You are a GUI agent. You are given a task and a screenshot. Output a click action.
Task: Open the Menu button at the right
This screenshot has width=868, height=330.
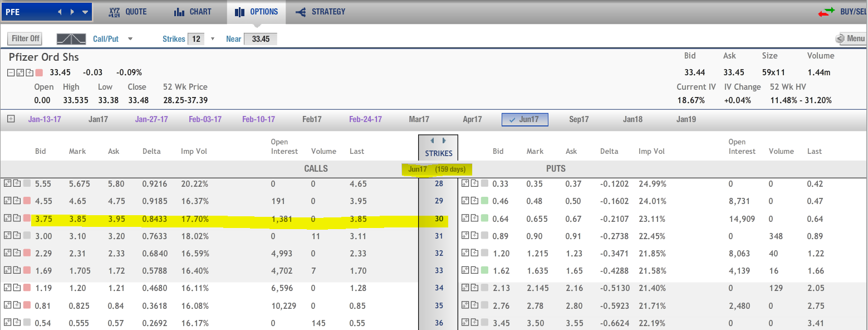pos(851,38)
